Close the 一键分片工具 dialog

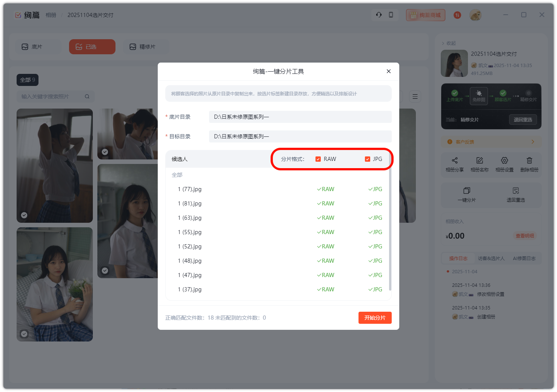[389, 71]
